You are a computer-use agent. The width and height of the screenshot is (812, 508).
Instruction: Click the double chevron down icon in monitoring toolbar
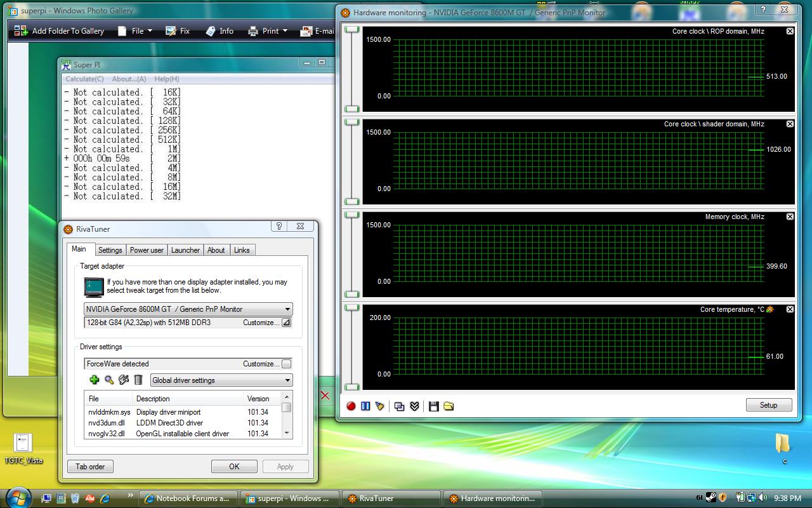[414, 406]
